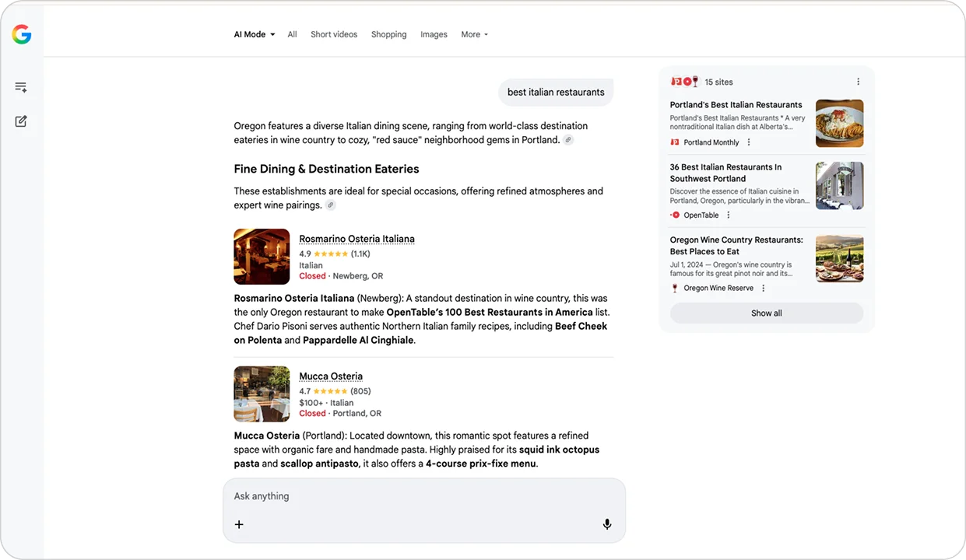Open the Mucca Osteria link
Image resolution: width=966 pixels, height=560 pixels.
coord(331,376)
